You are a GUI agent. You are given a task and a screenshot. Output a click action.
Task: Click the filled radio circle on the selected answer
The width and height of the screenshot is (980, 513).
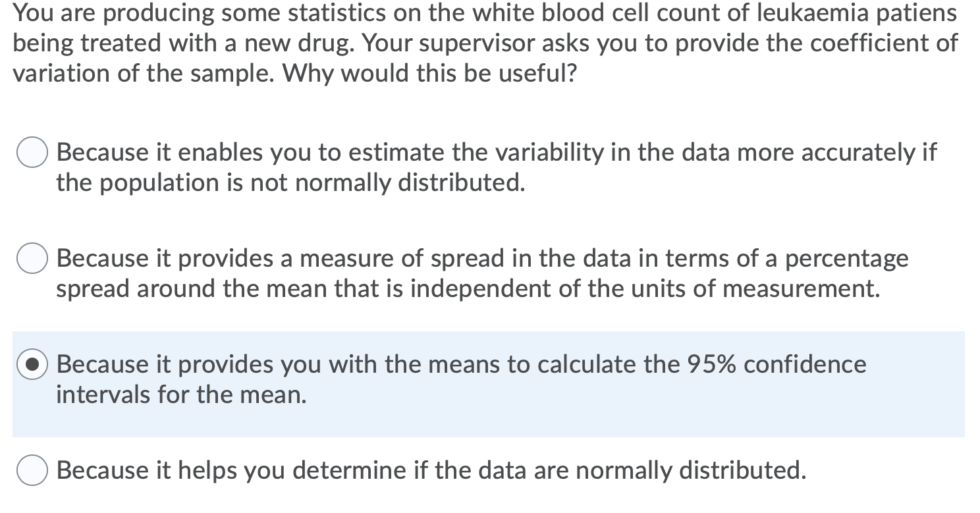31,364
